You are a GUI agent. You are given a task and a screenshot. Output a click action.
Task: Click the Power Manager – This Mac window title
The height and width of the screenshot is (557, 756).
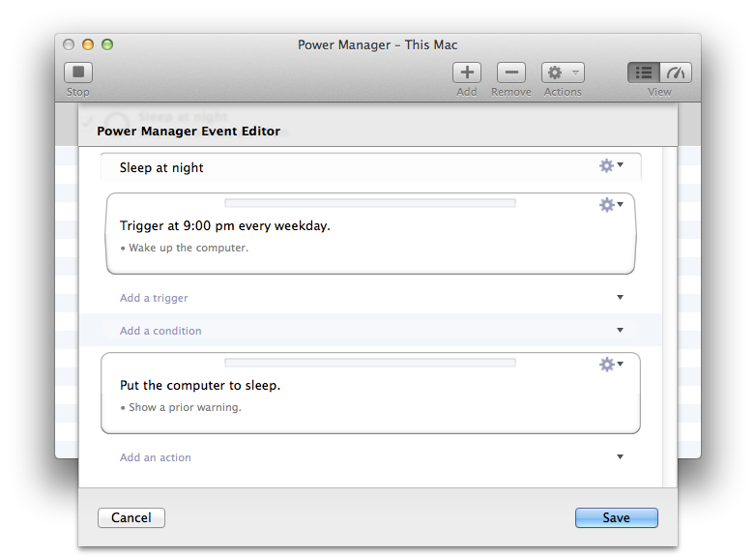378,44
